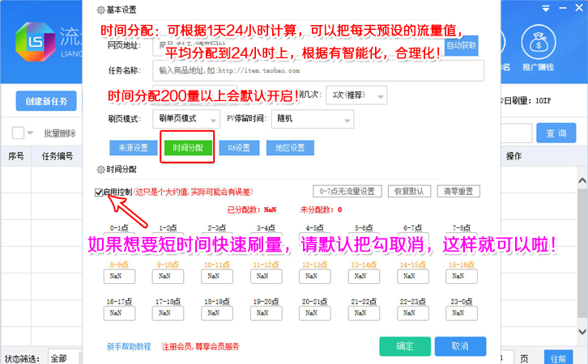The width and height of the screenshot is (588, 364).
Task: Click the 查询 button
Action: pyautogui.click(x=556, y=133)
